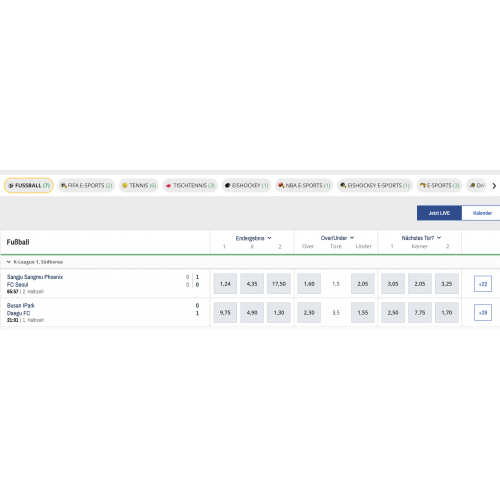The width and height of the screenshot is (500, 500).
Task: Select the Fussball sport filter
Action: [29, 185]
